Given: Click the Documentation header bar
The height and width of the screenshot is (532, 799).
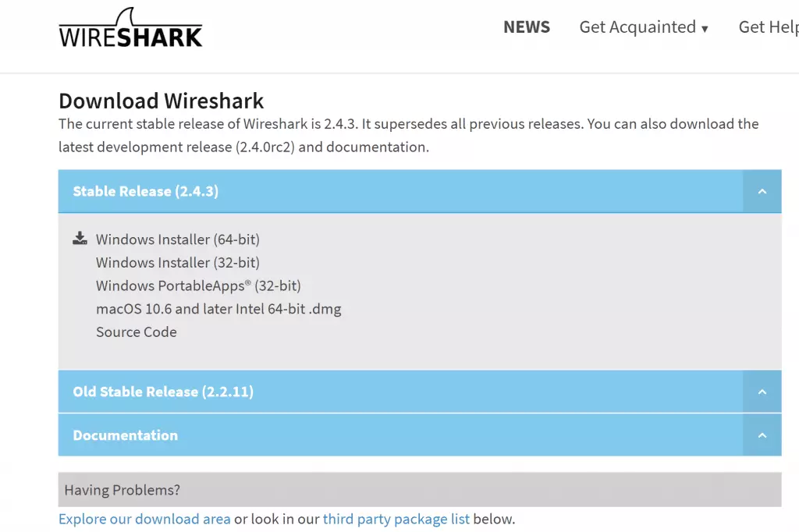Looking at the screenshot, I should (x=390, y=435).
